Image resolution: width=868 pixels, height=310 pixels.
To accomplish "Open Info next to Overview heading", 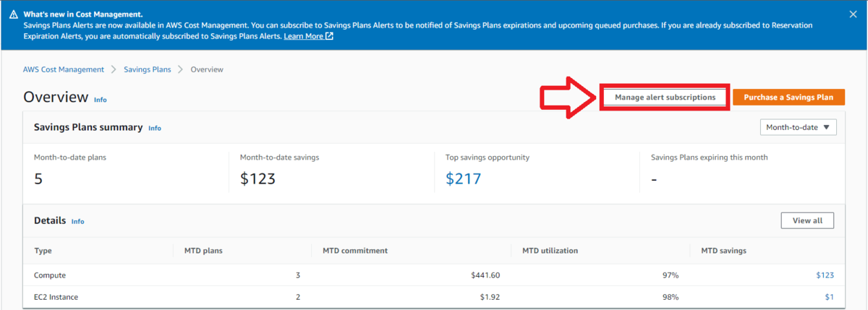I will point(101,100).
